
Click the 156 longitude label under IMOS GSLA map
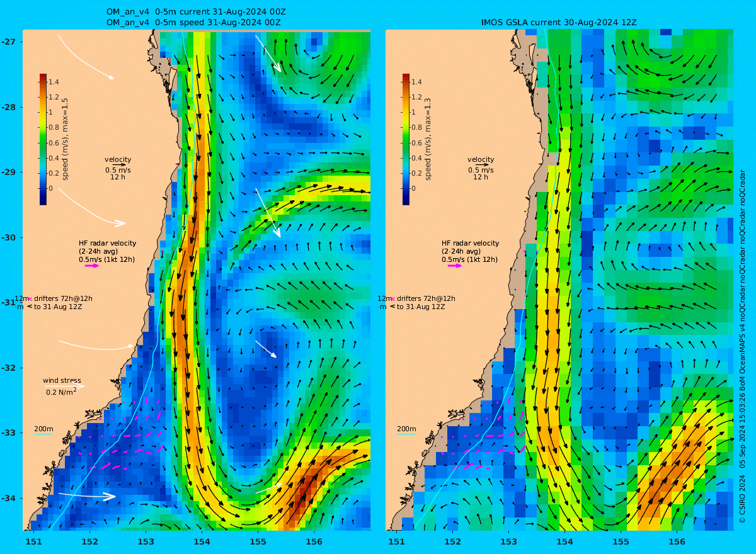click(x=677, y=541)
